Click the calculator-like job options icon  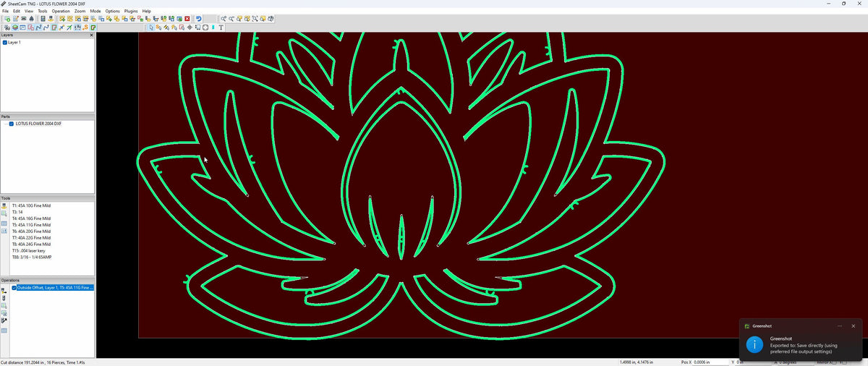pos(43,18)
